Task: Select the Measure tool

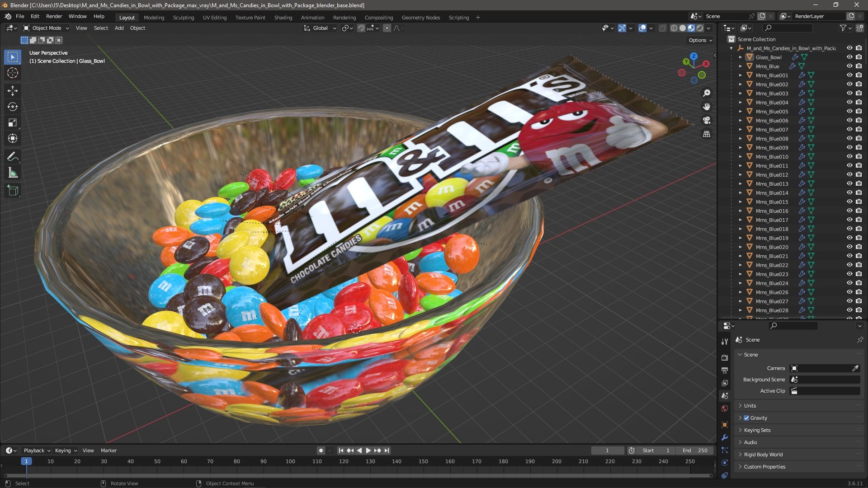Action: pos(13,173)
